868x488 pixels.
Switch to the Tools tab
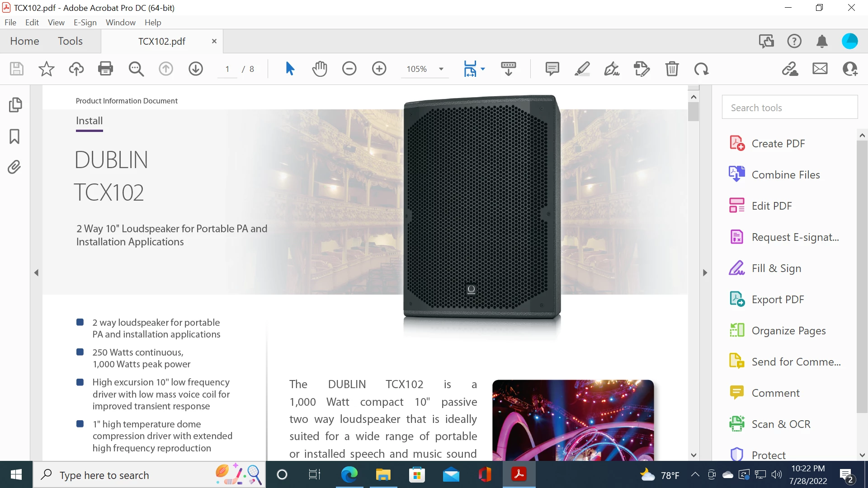70,41
